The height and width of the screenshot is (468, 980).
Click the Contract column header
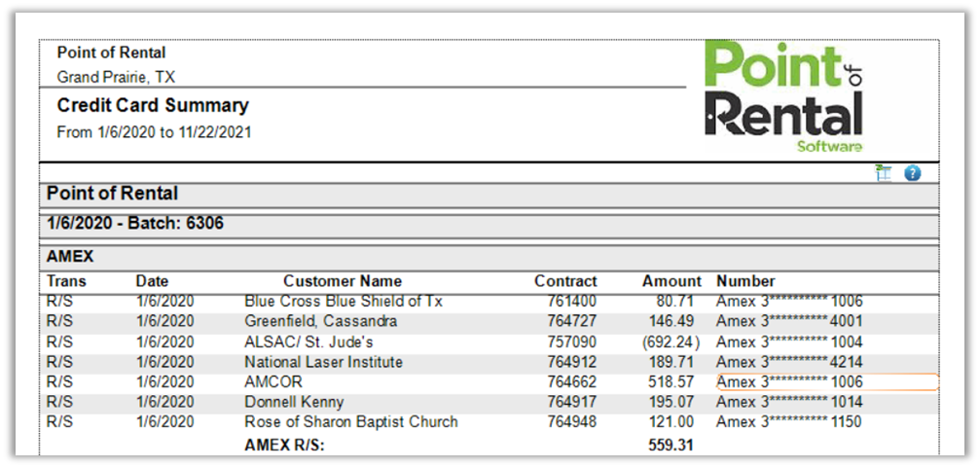[565, 281]
